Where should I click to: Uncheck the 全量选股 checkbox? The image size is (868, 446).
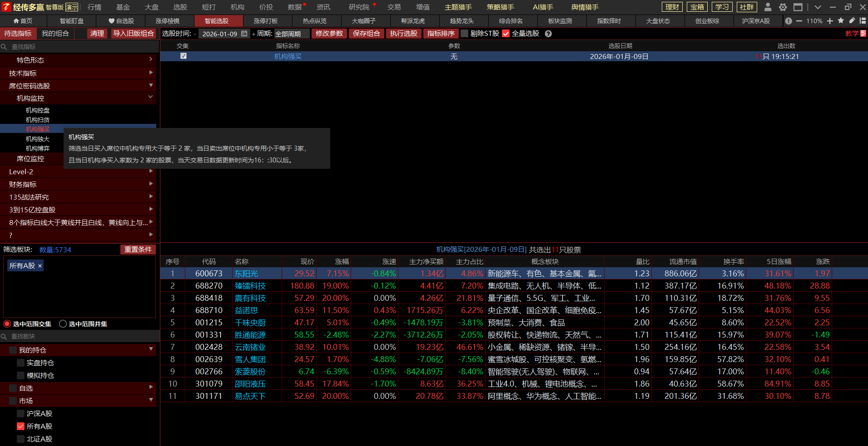tap(506, 34)
